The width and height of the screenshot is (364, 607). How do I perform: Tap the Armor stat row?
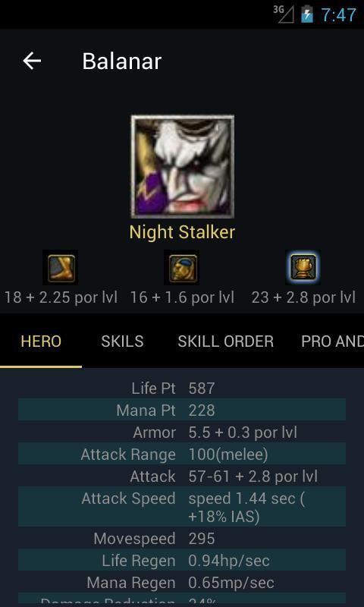(182, 432)
